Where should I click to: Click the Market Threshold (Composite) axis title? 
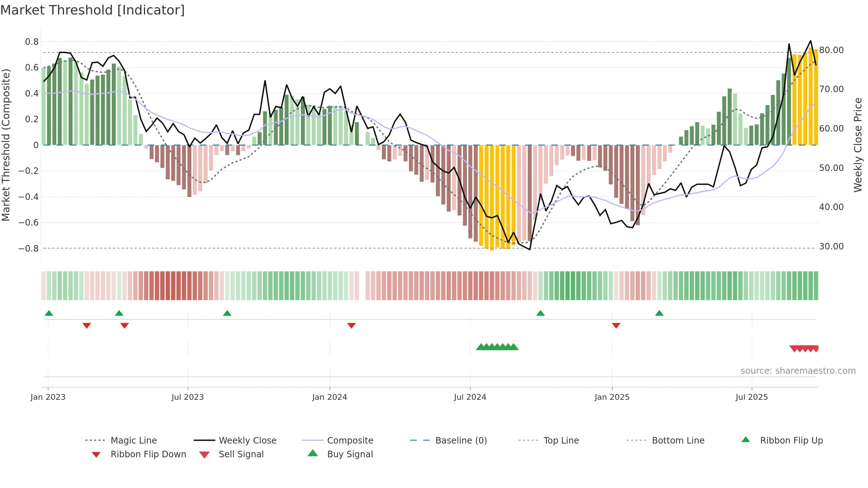pos(6,145)
